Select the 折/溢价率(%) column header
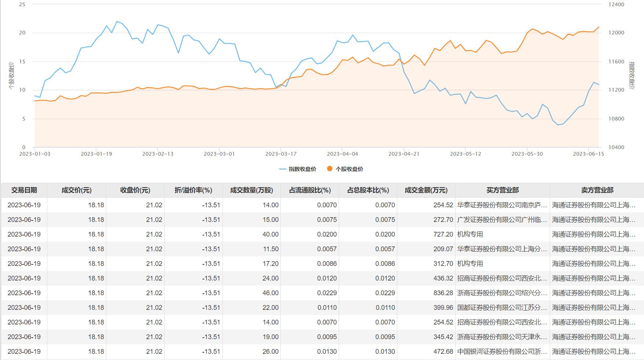 193,190
